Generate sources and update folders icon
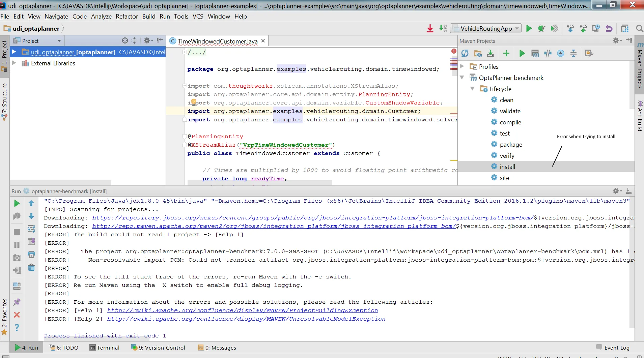Screen dimensions: 644x358 [x=478, y=53]
